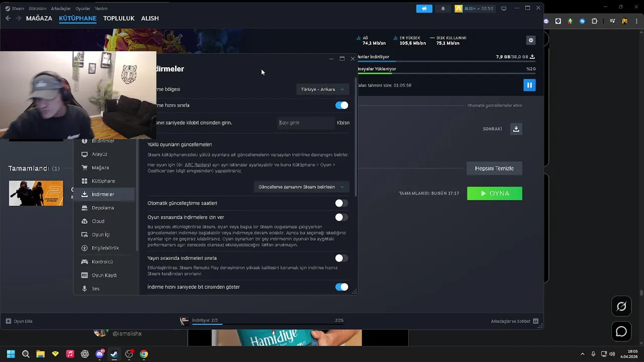
Task: Open Oyunlar menu
Action: [83, 9]
